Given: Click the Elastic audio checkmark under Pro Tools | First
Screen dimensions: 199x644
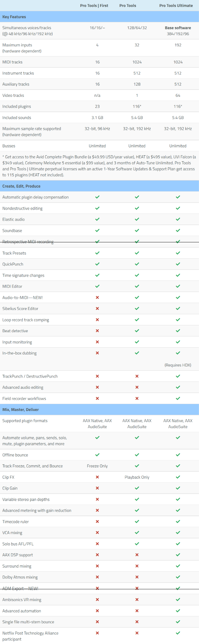Looking at the screenshot, I should coord(97,219).
